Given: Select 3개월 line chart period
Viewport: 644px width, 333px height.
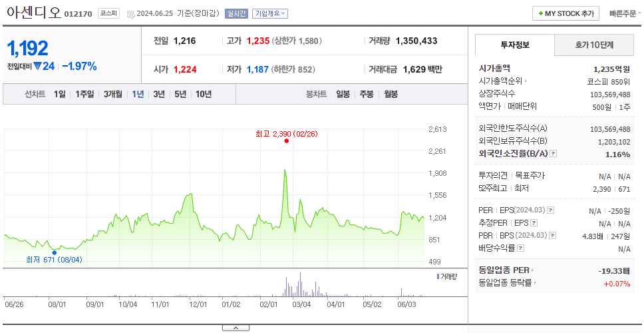Looking at the screenshot, I should click(x=113, y=94).
